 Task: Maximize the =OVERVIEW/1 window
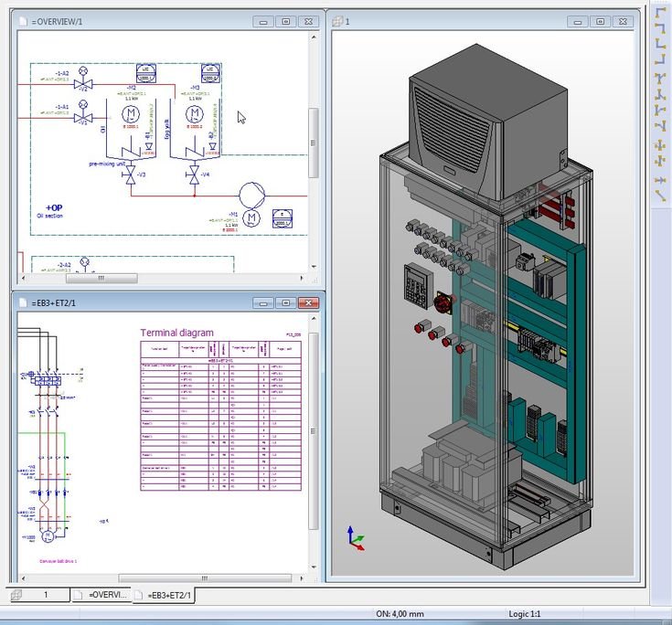tap(286, 21)
